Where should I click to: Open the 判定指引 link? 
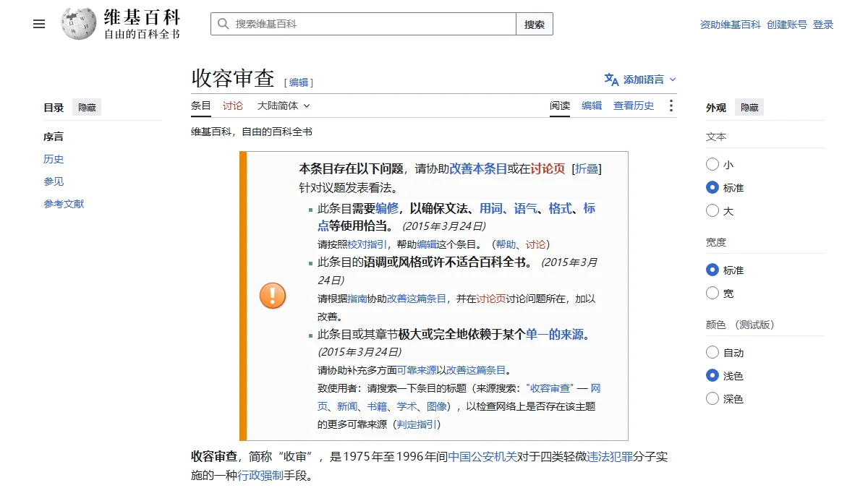(416, 424)
